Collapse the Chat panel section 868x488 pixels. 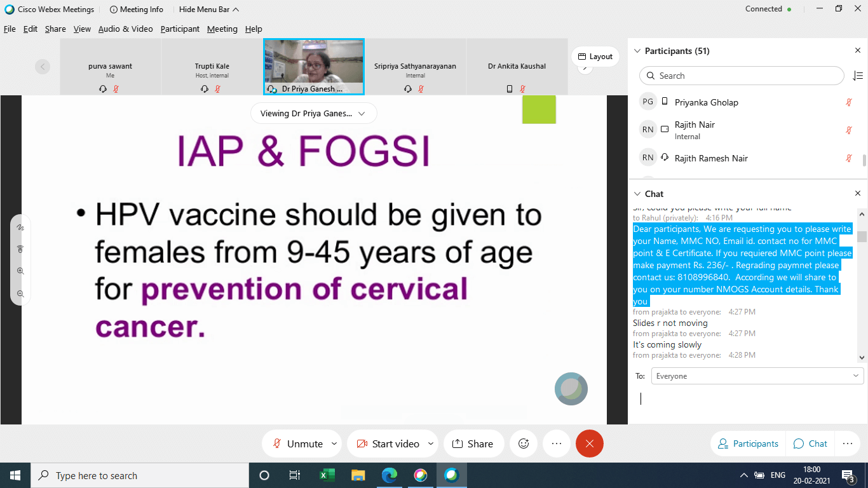coord(637,194)
